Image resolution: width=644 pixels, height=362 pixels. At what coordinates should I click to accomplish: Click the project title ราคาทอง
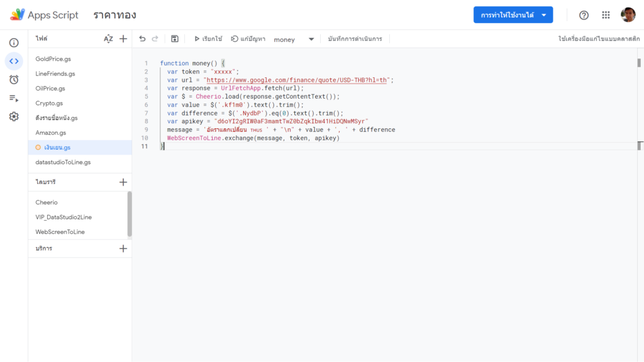click(114, 15)
